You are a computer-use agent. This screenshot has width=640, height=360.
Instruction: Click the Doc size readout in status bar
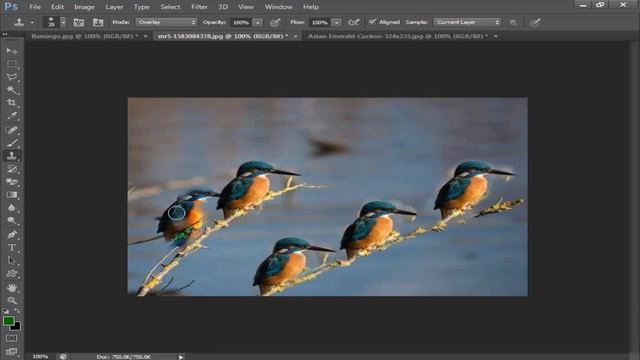click(x=124, y=357)
